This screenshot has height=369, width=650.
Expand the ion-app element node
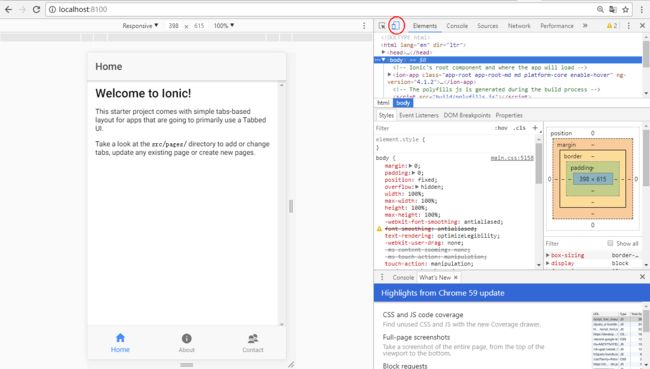tap(389, 75)
